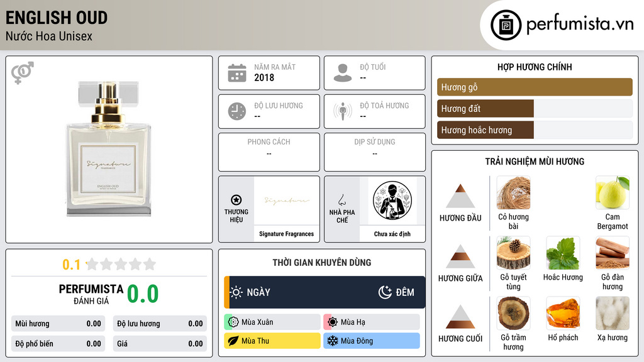
Task: Click the English Oud bottle image
Action: 109,148
